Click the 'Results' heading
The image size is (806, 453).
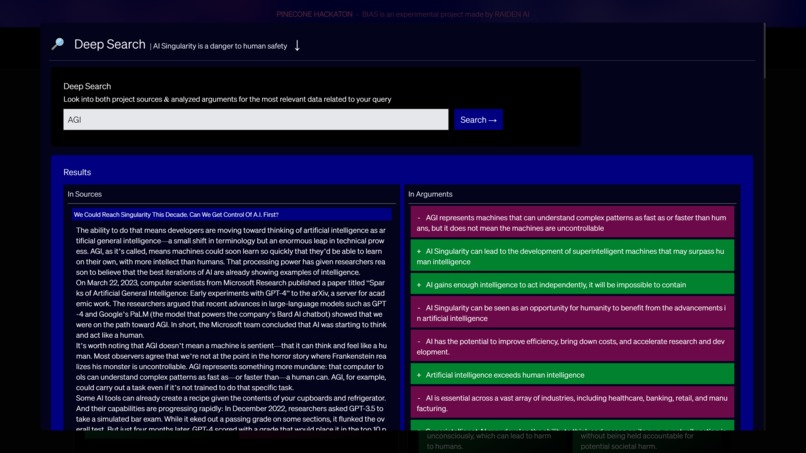(x=77, y=172)
